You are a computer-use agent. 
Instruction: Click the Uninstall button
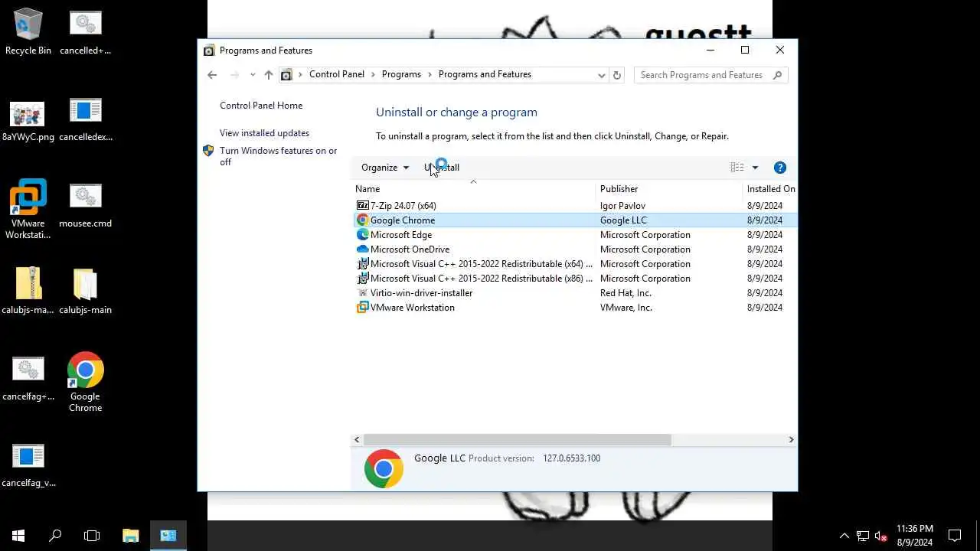click(442, 168)
